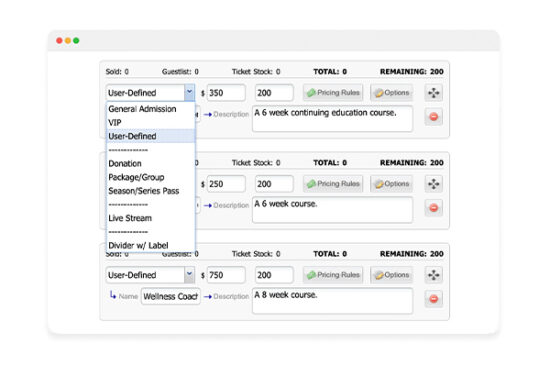This screenshot has height=387, width=550.
Task: Choose General Admission from the dropdown list
Action: click(150, 109)
